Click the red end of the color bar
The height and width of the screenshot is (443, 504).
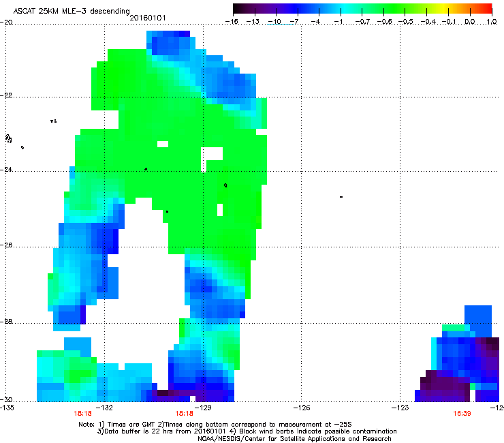pyautogui.click(x=488, y=8)
